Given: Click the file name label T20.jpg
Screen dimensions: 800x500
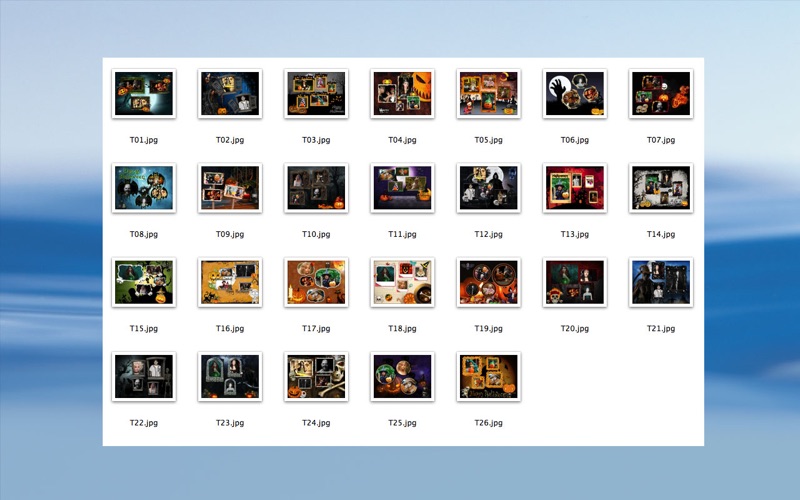Looking at the screenshot, I should pos(575,329).
